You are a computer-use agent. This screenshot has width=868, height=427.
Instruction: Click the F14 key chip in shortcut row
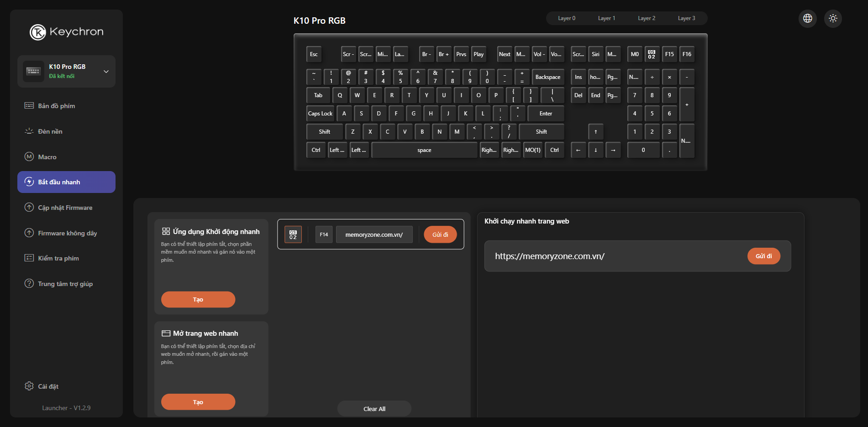(x=324, y=234)
